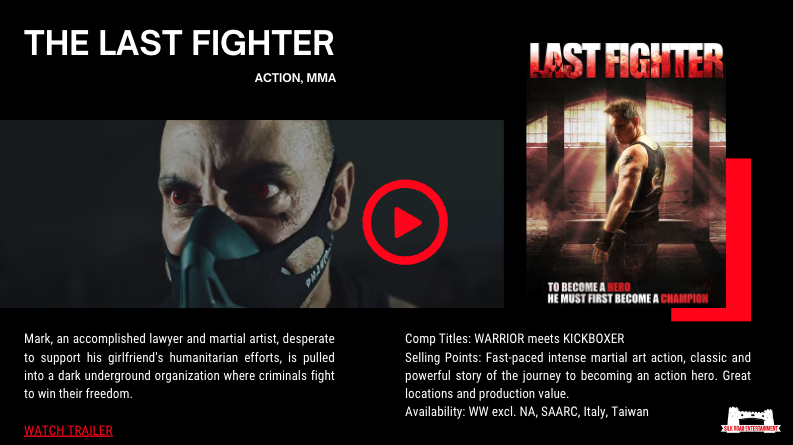Click the Silk Road Entertainment logo
Viewport: 793px width, 445px height.
751,420
